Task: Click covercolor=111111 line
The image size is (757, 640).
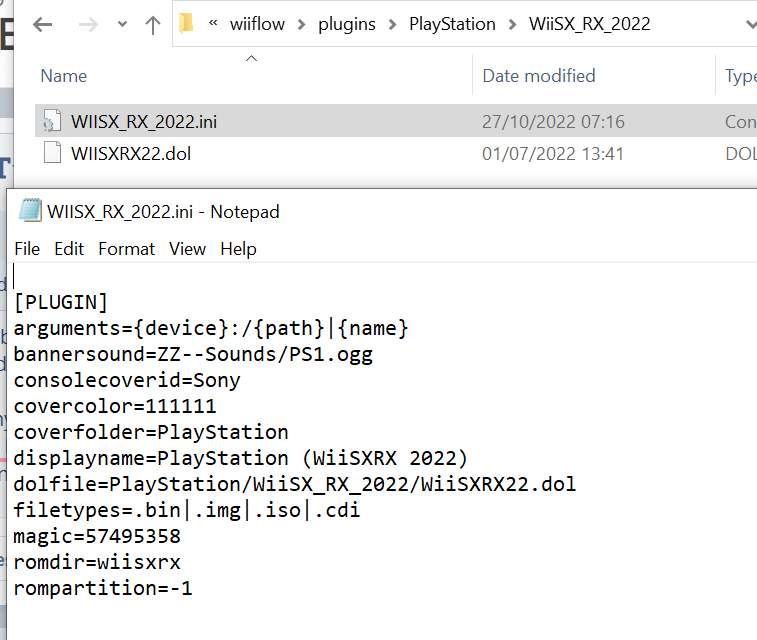Action: point(115,406)
